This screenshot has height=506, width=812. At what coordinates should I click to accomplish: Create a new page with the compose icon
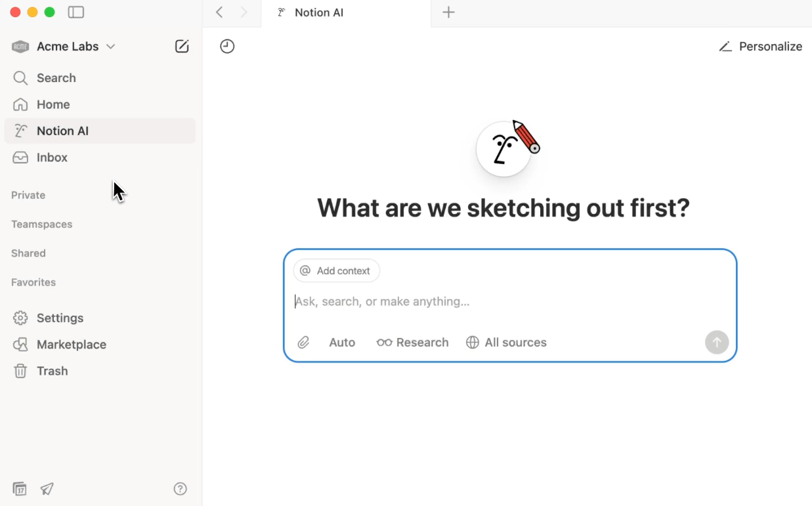(x=182, y=46)
